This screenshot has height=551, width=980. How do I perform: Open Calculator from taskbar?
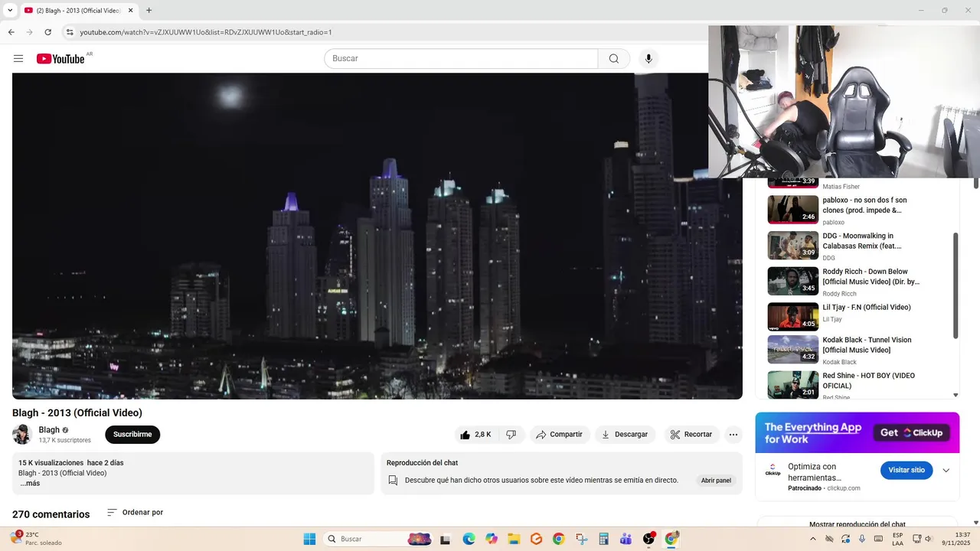pyautogui.click(x=603, y=539)
